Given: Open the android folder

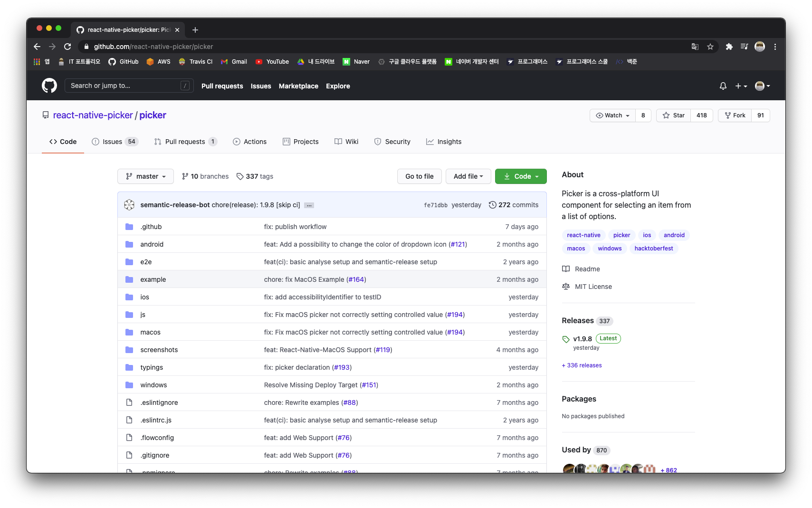Looking at the screenshot, I should pyautogui.click(x=152, y=244).
